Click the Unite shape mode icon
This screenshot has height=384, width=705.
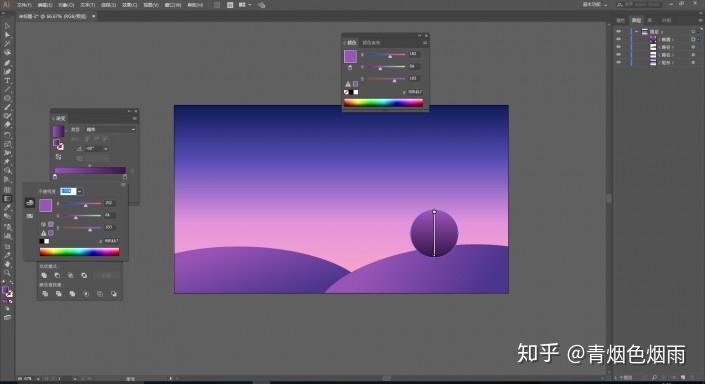(x=44, y=275)
